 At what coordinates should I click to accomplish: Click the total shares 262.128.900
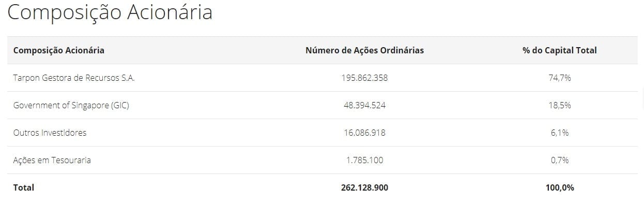coord(364,187)
